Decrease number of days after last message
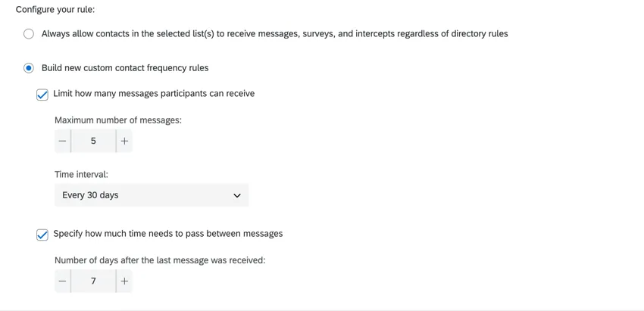The width and height of the screenshot is (644, 311). pyautogui.click(x=62, y=281)
